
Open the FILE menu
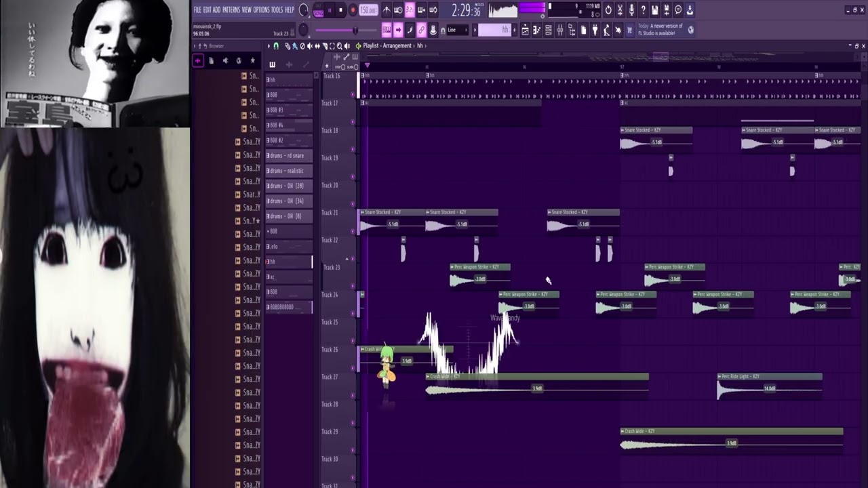tap(197, 9)
